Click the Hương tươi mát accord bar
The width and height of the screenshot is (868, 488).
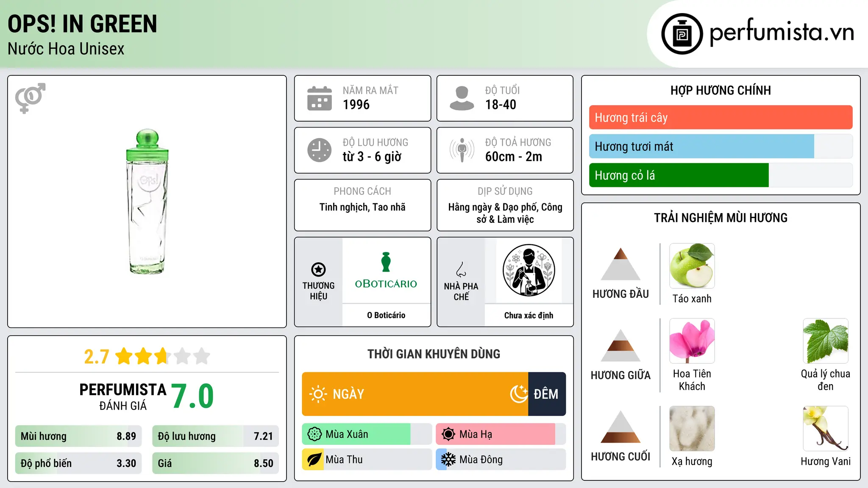coord(721,146)
